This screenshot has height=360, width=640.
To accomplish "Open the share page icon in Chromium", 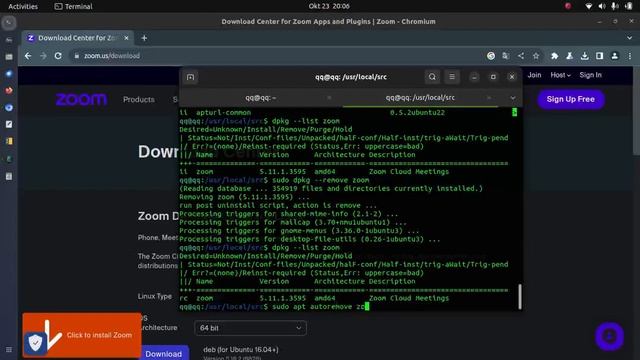I will 521,56.
